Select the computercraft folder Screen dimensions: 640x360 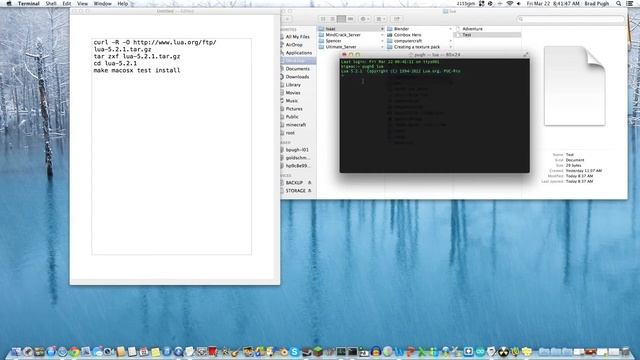407,41
